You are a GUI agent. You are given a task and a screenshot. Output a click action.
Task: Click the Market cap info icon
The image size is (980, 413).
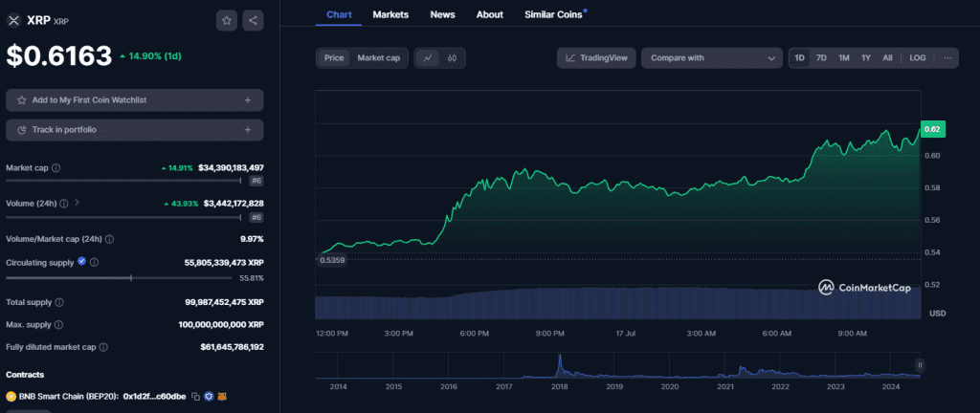click(x=56, y=168)
